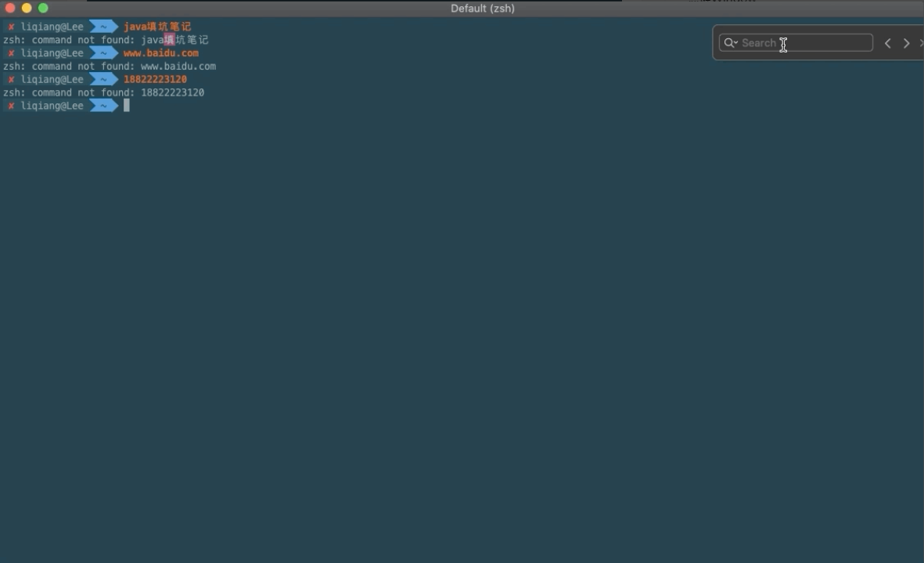The width and height of the screenshot is (924, 563).
Task: Maximize the window with green button
Action: (43, 9)
